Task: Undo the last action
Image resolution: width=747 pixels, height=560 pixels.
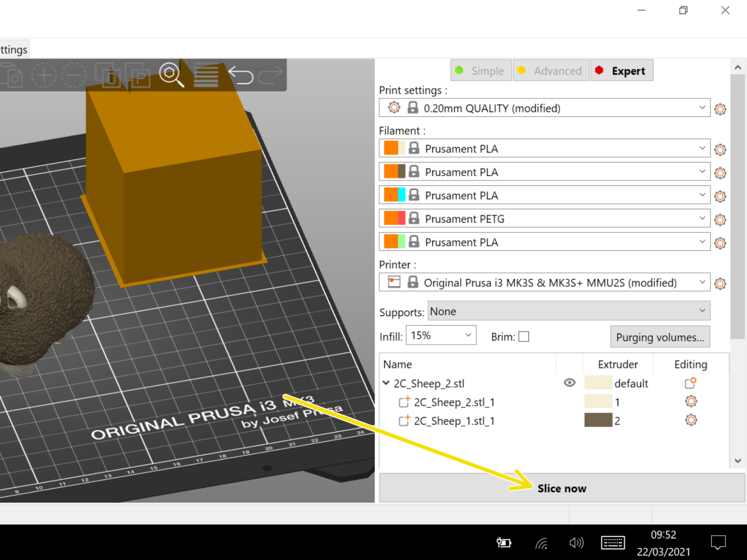Action: click(x=240, y=74)
